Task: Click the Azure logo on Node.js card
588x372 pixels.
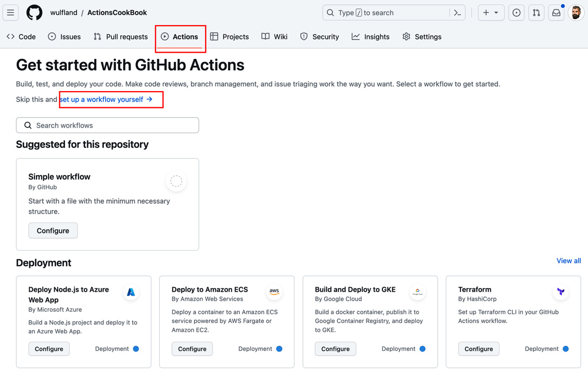Action: pos(131,292)
